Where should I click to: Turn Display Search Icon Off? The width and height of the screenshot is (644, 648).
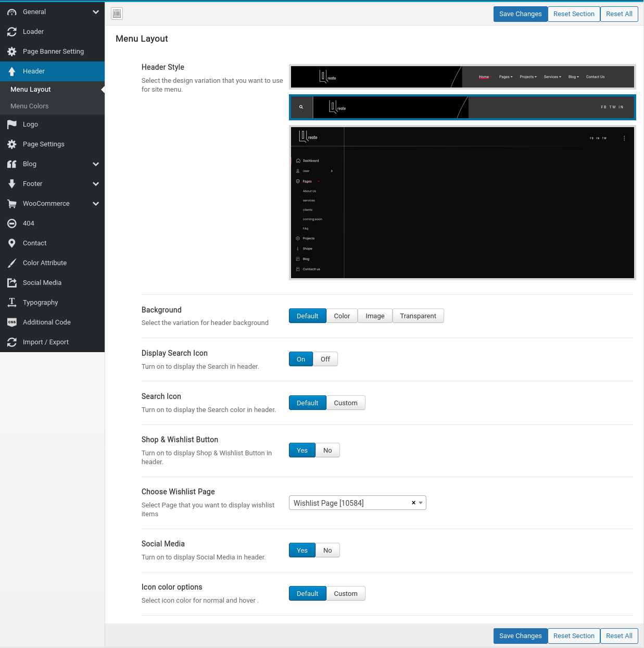pos(325,359)
